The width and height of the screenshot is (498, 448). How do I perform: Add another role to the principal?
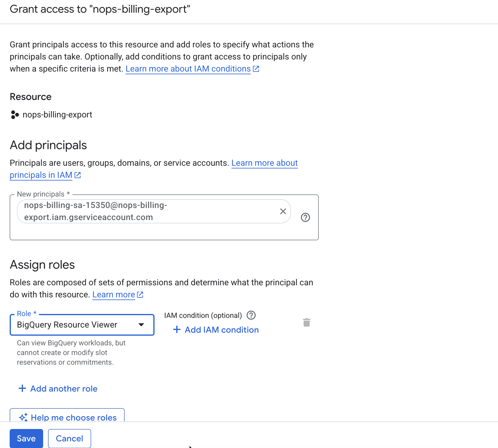57,389
